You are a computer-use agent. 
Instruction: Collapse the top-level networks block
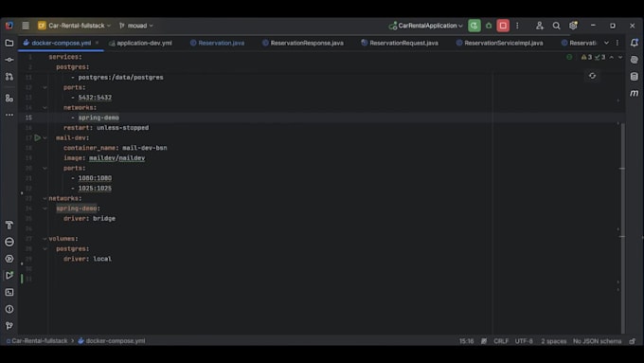(45, 199)
